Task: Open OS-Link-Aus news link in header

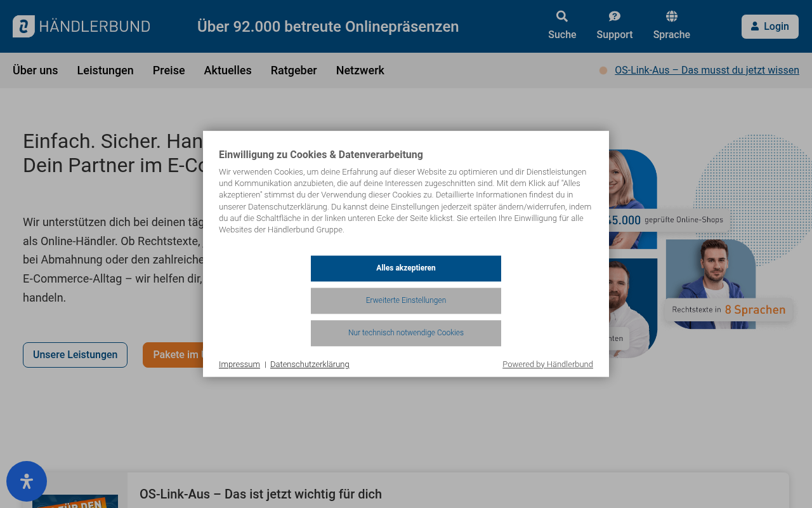Action: coord(707,70)
